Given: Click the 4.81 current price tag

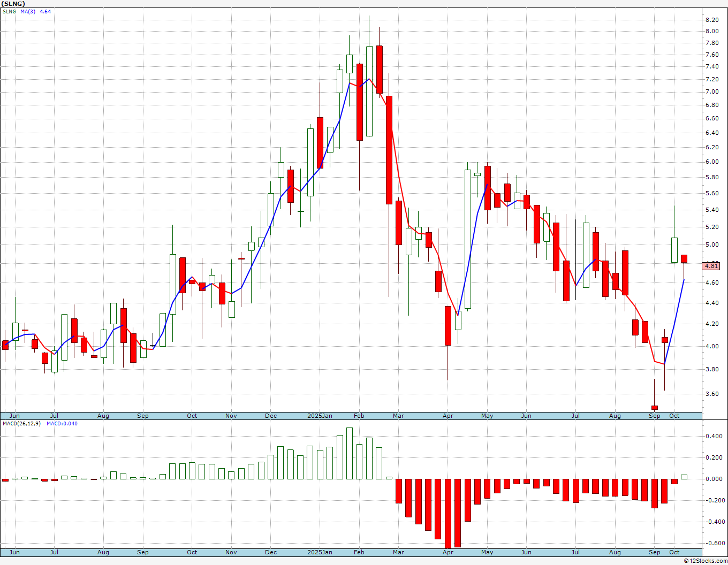Looking at the screenshot, I should tap(712, 266).
